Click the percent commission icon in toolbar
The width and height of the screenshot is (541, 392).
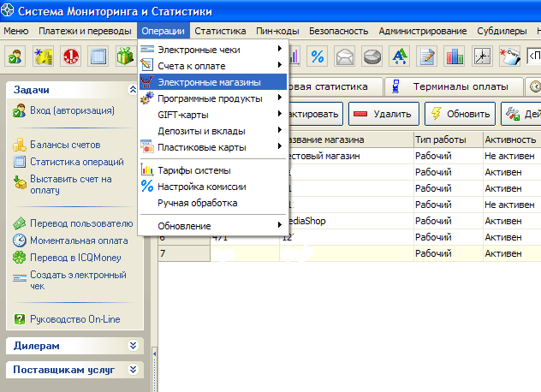[318, 56]
